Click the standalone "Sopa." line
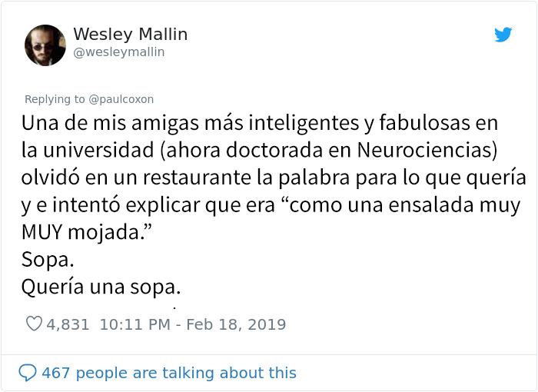Screen dimensions: 538x392 point(48,260)
